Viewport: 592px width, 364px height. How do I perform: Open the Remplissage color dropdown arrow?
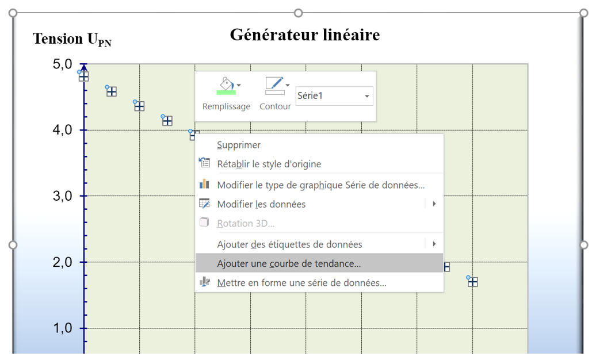[239, 85]
